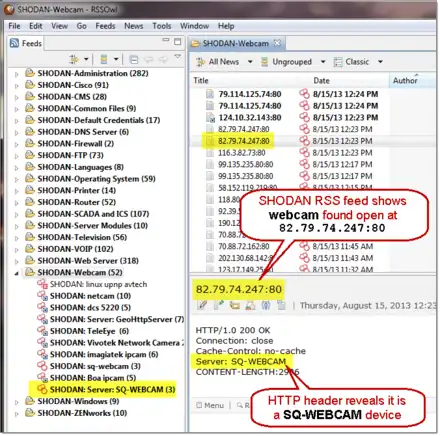Sort news by Title column

tap(201, 80)
